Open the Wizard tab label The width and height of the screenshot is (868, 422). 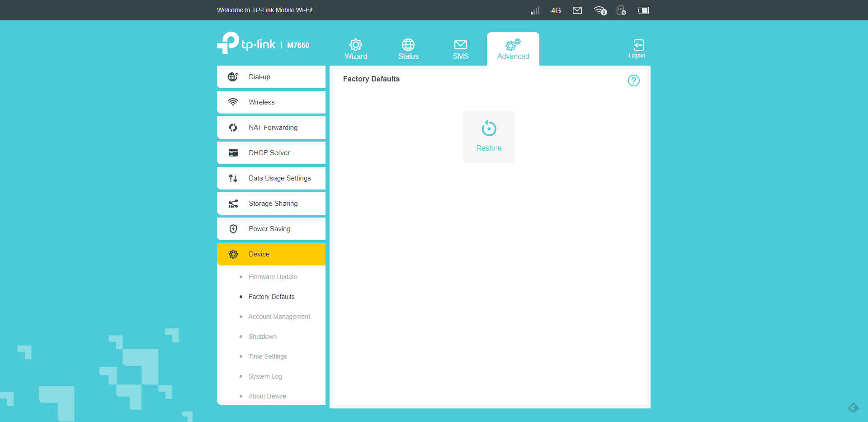pos(356,56)
